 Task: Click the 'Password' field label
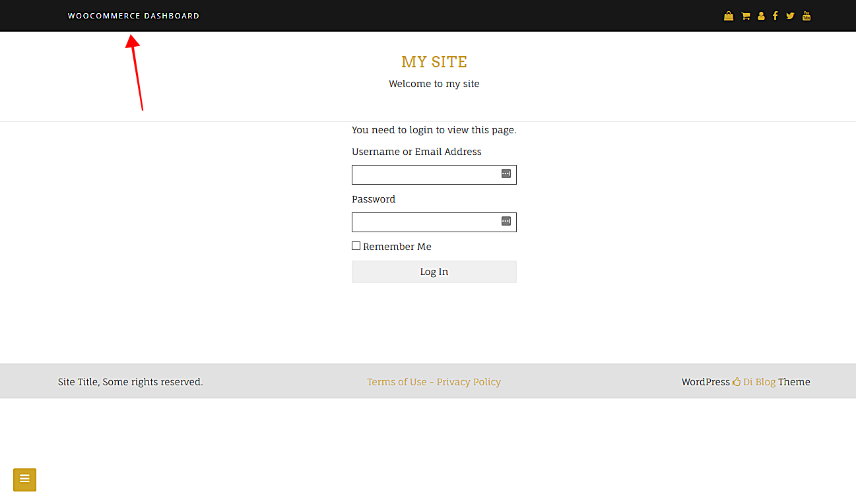coord(374,199)
